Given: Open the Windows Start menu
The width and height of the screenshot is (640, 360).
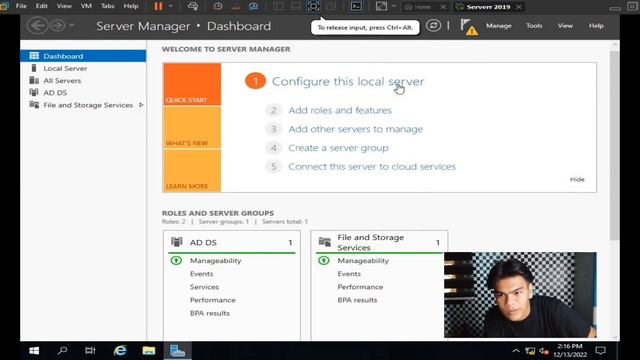Looking at the screenshot, I should click(34, 351).
